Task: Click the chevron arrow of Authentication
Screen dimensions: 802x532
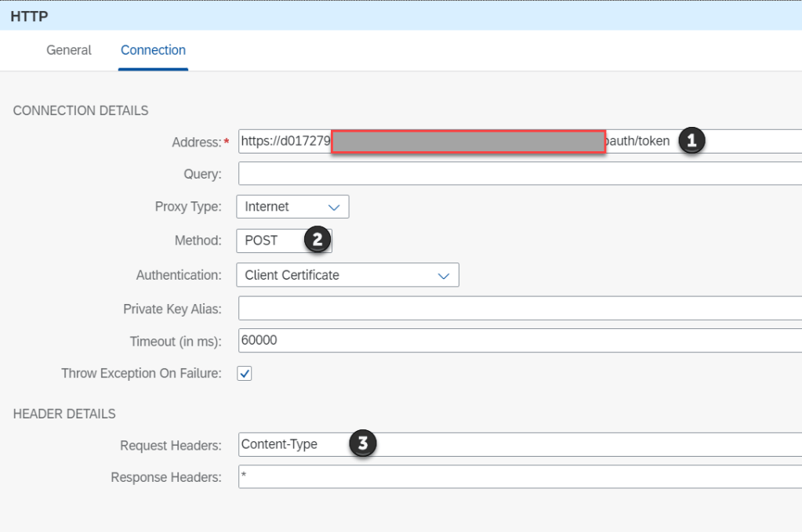Action: click(443, 275)
